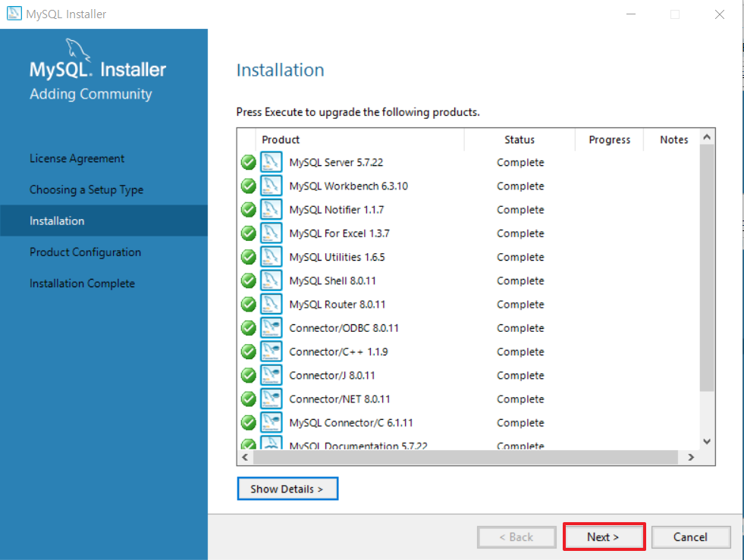Click the MySQL Server 5.7.22 product icon
The height and width of the screenshot is (560, 744).
272,162
